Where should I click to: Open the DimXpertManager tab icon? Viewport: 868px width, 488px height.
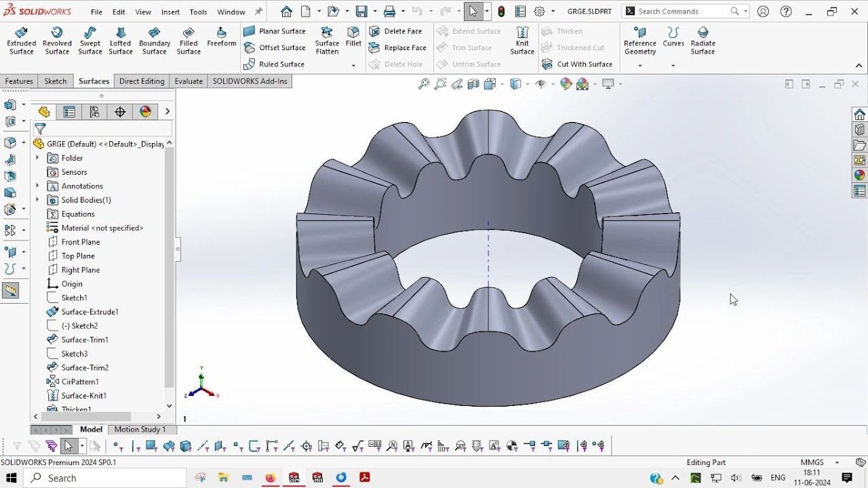(120, 112)
